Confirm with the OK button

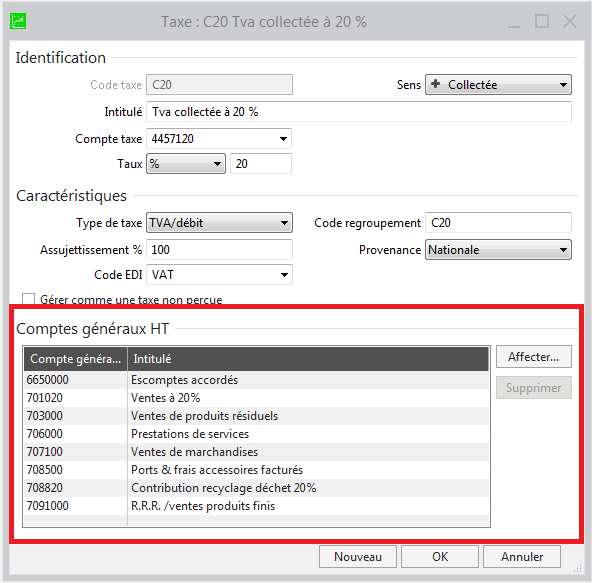[440, 557]
